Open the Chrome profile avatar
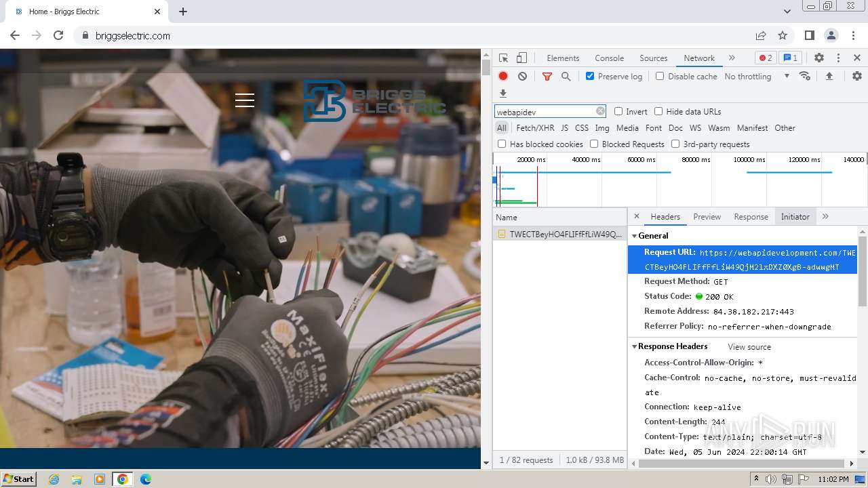The height and width of the screenshot is (488, 868). 831,35
